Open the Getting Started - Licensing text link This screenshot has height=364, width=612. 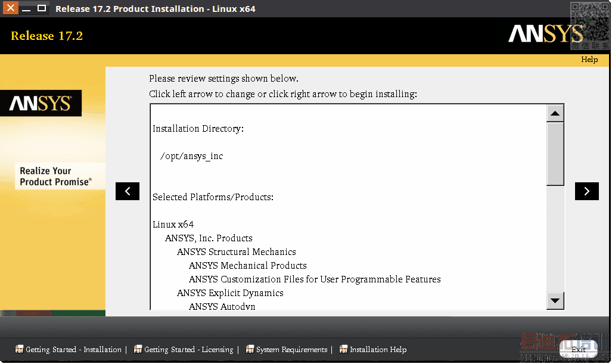click(x=188, y=350)
